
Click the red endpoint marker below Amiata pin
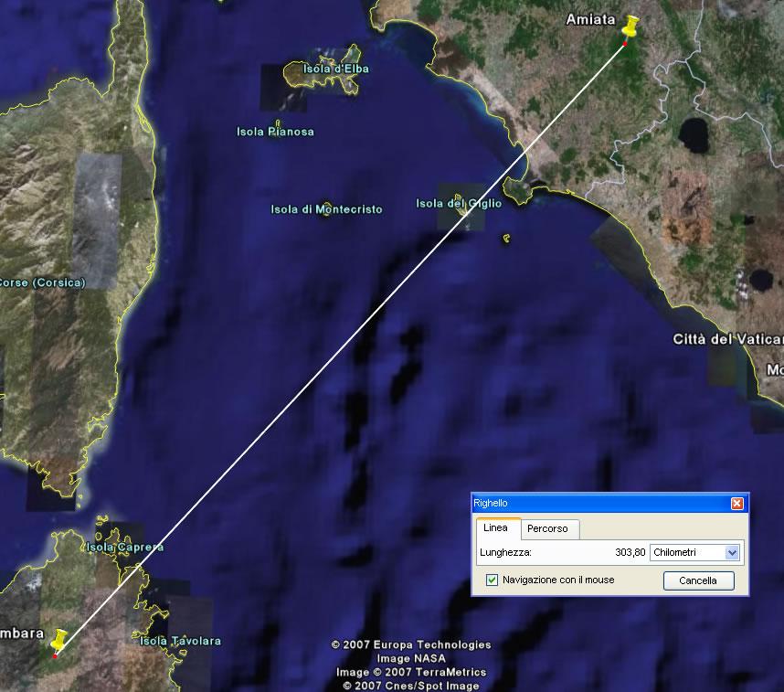[x=624, y=44]
